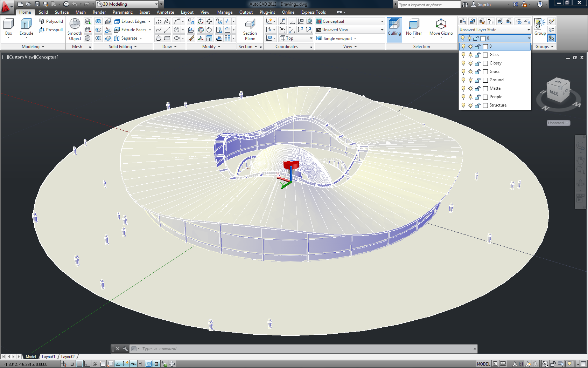Open the Annotate ribbon tab
This screenshot has width=588, height=368.
[x=165, y=12]
